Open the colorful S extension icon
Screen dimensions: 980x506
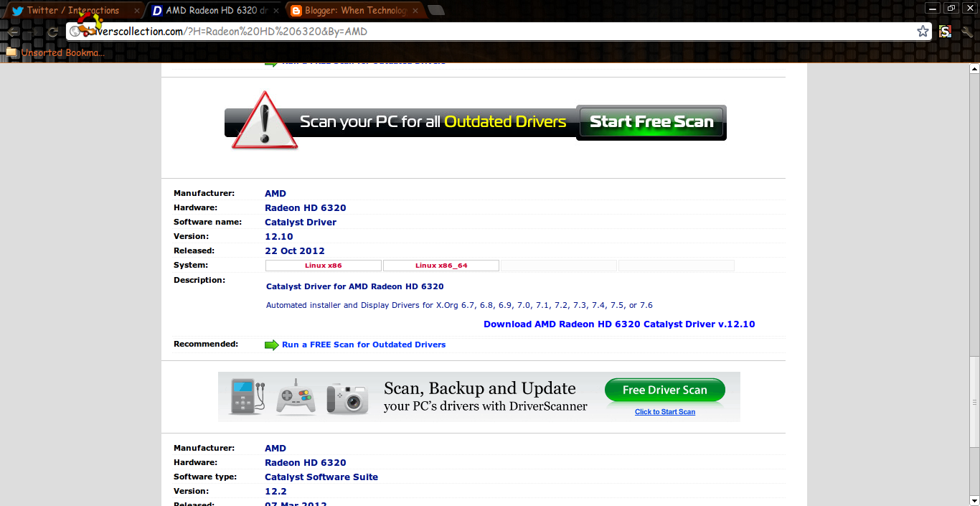pyautogui.click(x=945, y=32)
